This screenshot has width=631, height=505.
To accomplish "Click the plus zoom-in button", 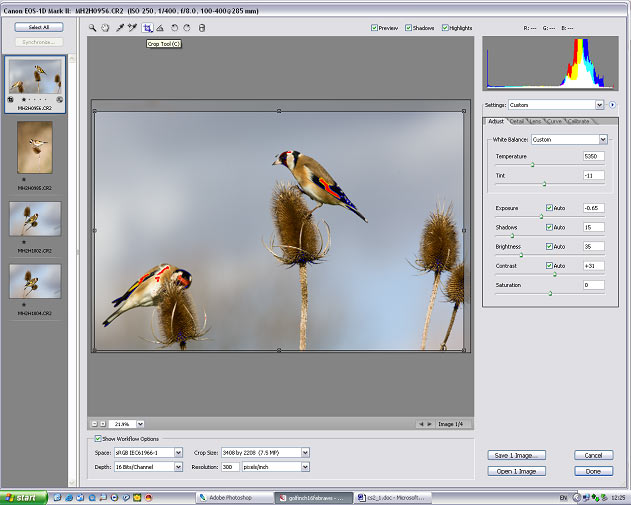I will pyautogui.click(x=103, y=424).
